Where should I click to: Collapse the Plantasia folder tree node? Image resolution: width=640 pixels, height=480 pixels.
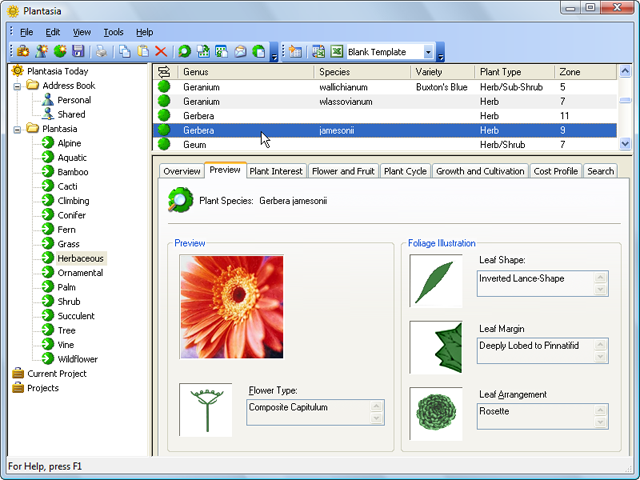pos(18,129)
